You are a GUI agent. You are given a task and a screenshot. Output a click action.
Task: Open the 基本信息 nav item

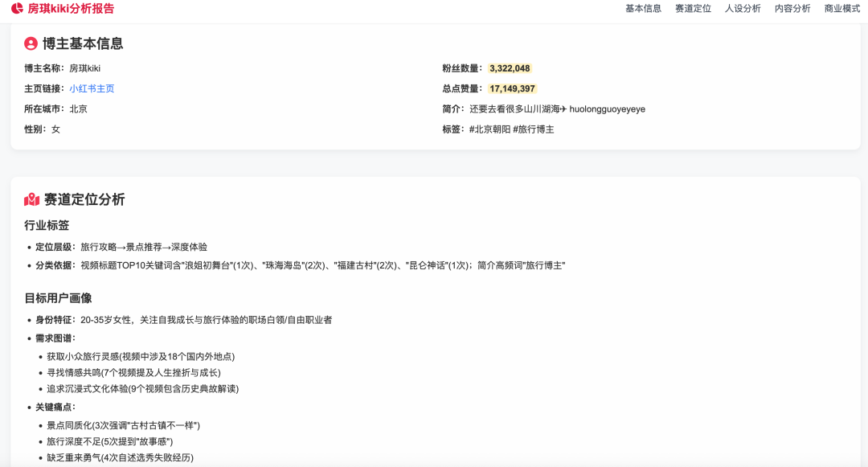[643, 8]
